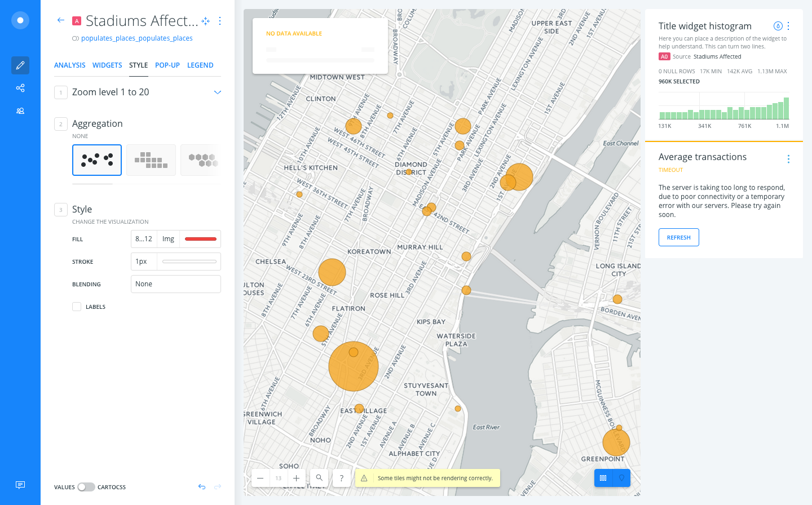This screenshot has height=505, width=812.
Task: Click the red A layer badge
Action: pos(77,21)
